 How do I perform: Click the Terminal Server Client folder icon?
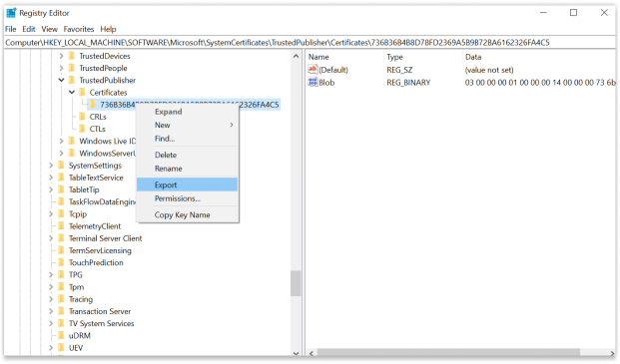click(x=61, y=238)
